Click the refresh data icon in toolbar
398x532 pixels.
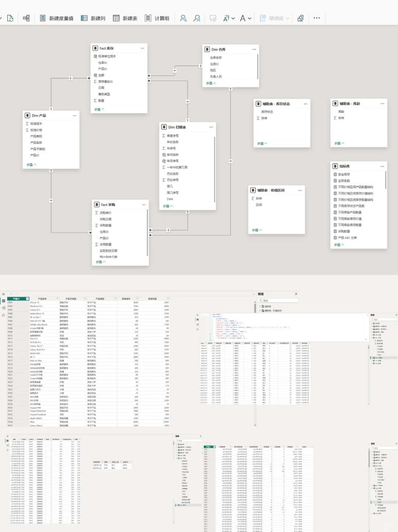point(10,18)
